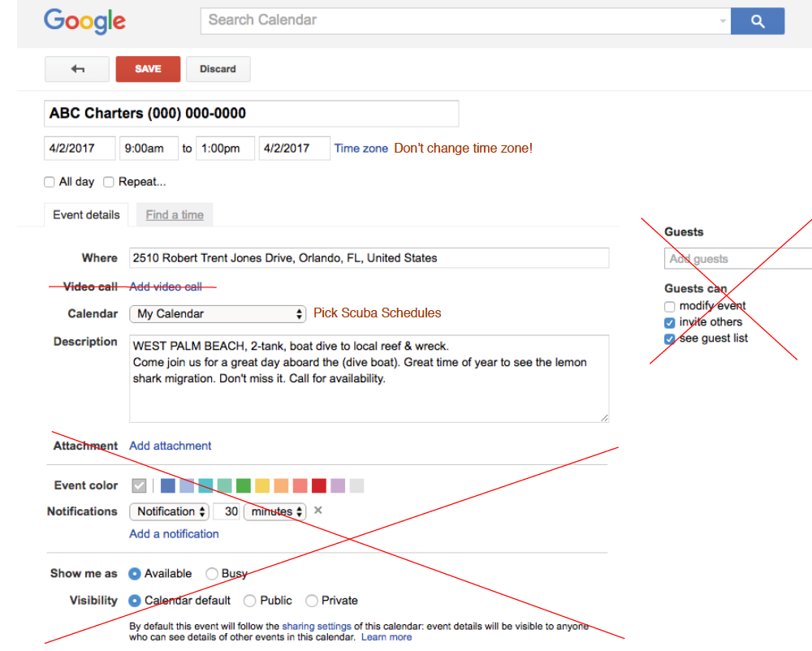Click the notification value 30 field

pos(227,512)
